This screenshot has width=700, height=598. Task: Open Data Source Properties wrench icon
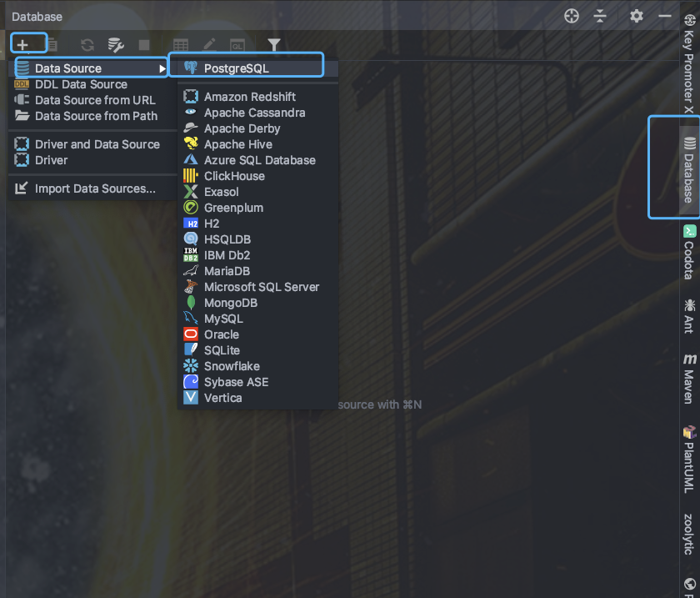[x=116, y=45]
